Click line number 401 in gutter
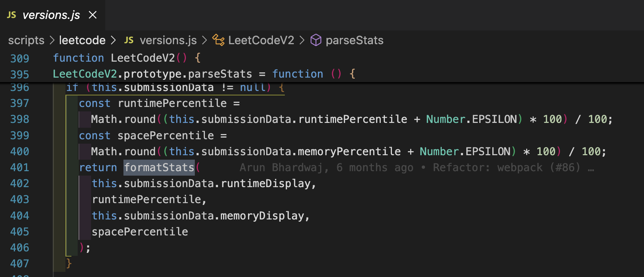 [20, 168]
